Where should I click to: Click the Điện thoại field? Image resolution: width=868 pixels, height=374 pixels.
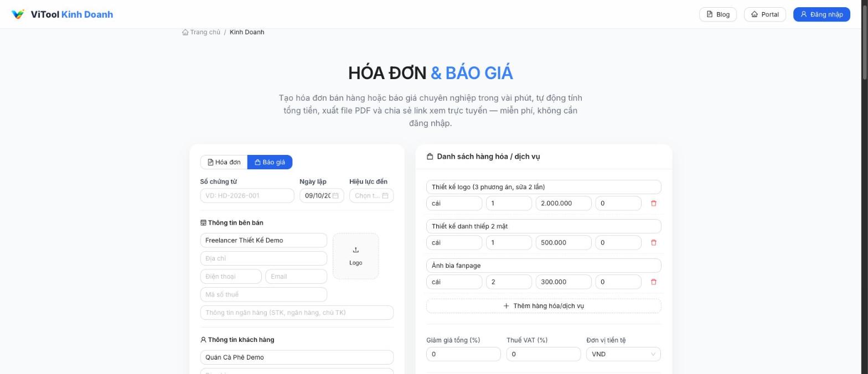pyautogui.click(x=231, y=277)
